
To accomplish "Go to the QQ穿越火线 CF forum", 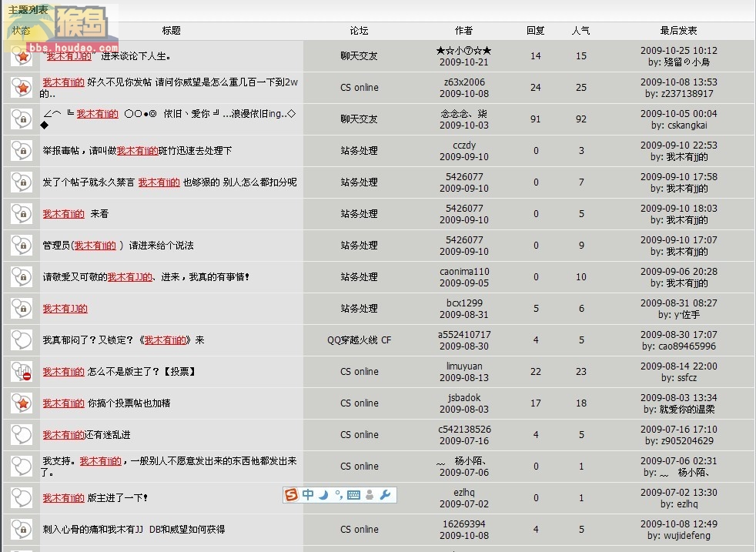I will 360,340.
